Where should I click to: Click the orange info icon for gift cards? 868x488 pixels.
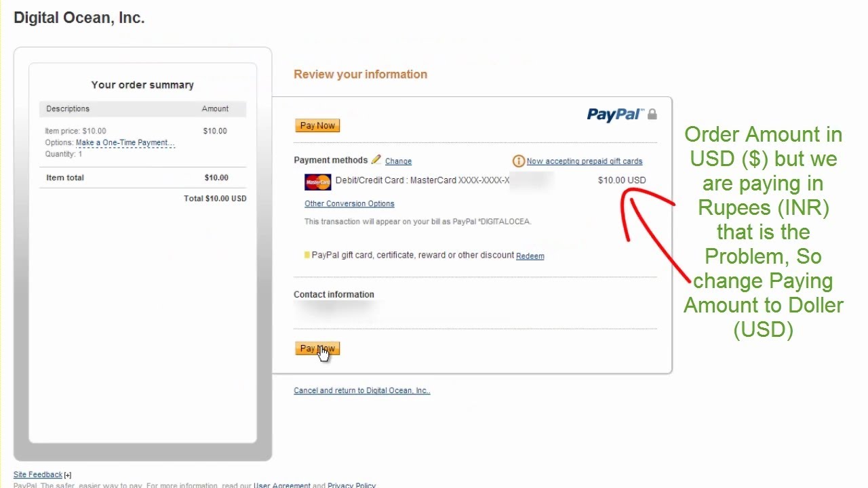[518, 161]
